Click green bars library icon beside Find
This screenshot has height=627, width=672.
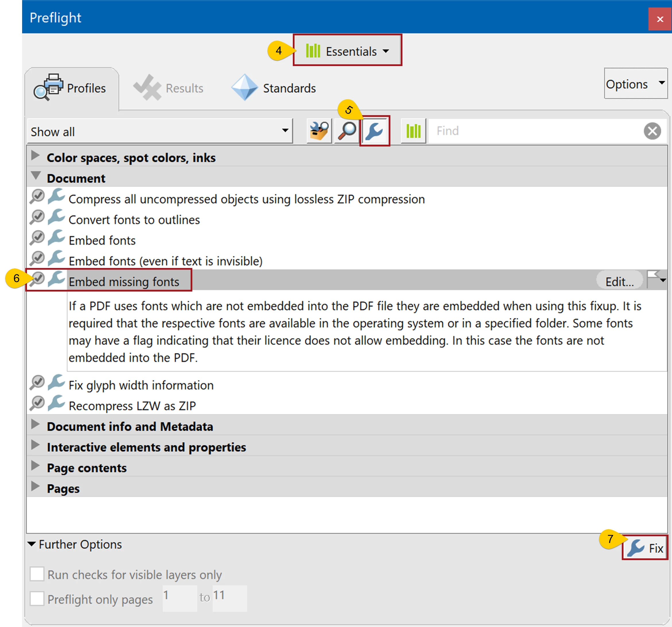tap(413, 131)
